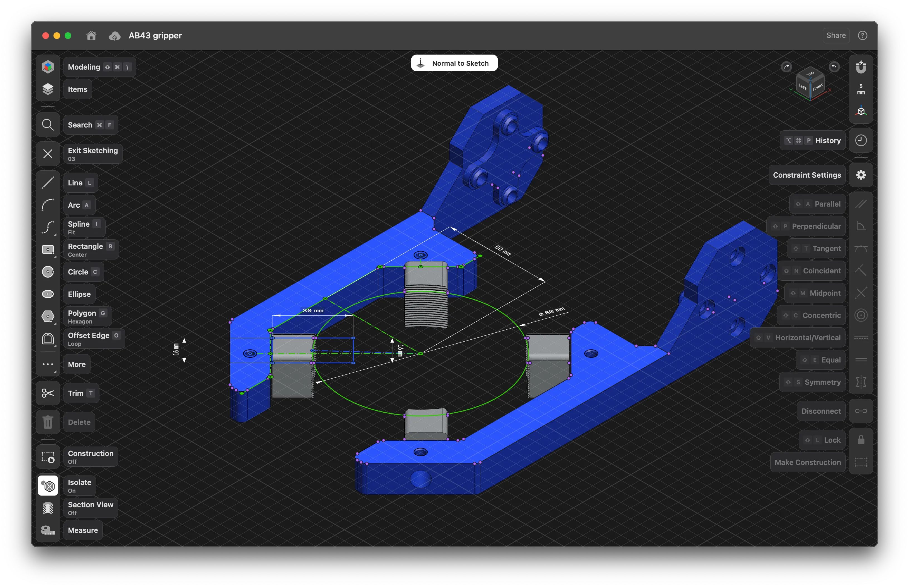Turn on Section View
Screen dimensions: 909x588
click(90, 508)
